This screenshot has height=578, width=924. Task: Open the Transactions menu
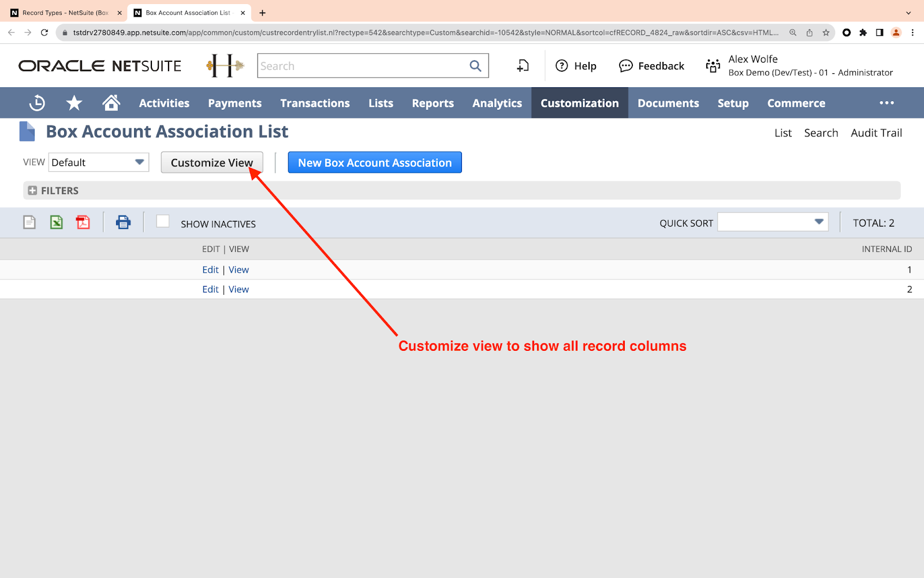click(315, 103)
